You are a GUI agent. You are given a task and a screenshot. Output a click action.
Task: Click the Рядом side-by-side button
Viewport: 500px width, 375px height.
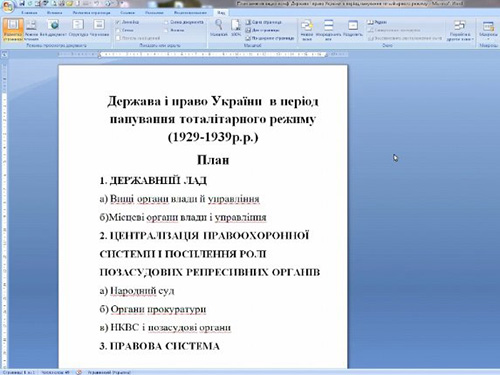click(x=377, y=22)
